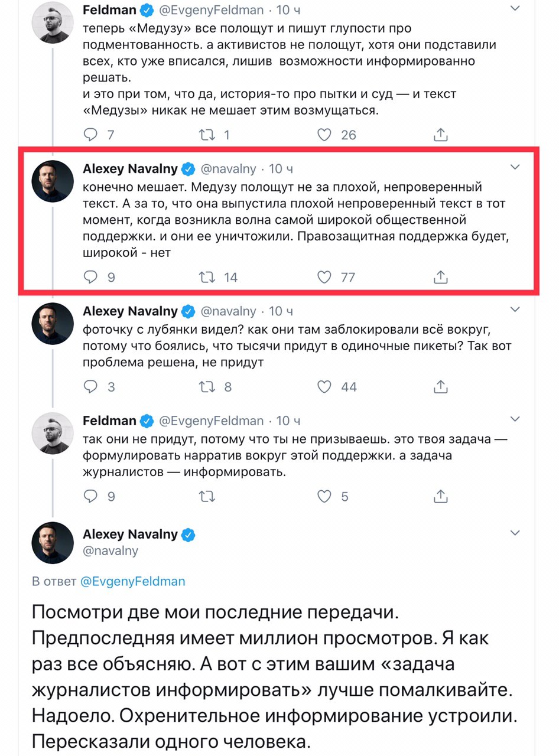The width and height of the screenshot is (559, 756).
Task: Like Feldman's tweet with 26 likes
Action: [x=324, y=135]
